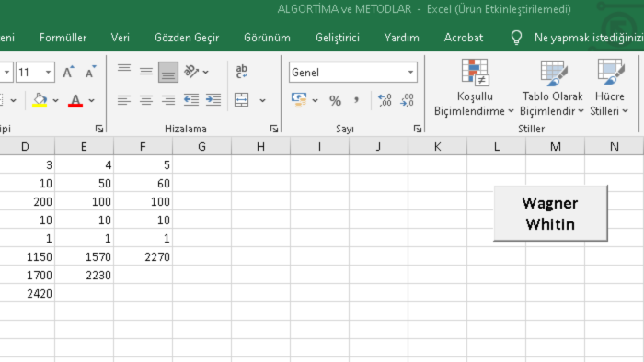
Task: Click the lightbulb Tell Me icon
Action: (x=516, y=38)
